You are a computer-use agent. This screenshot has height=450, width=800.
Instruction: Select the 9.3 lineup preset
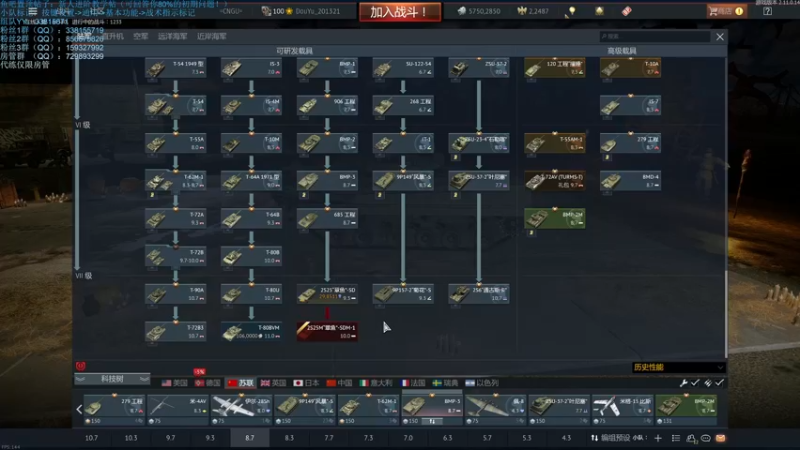210,438
